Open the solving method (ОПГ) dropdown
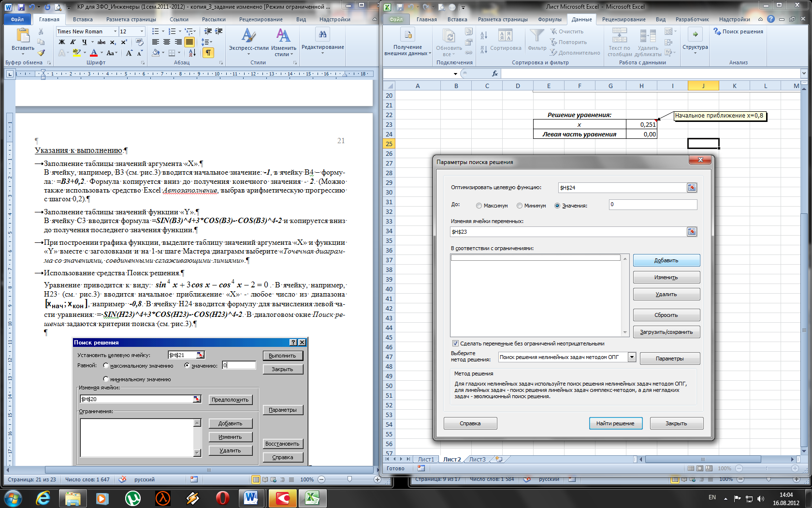Image resolution: width=812 pixels, height=508 pixels. click(x=632, y=357)
